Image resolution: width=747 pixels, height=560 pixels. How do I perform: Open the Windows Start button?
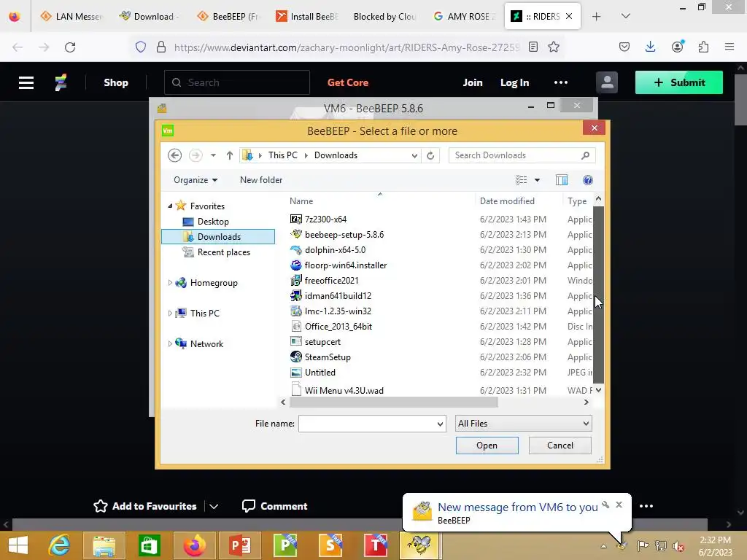(18, 545)
